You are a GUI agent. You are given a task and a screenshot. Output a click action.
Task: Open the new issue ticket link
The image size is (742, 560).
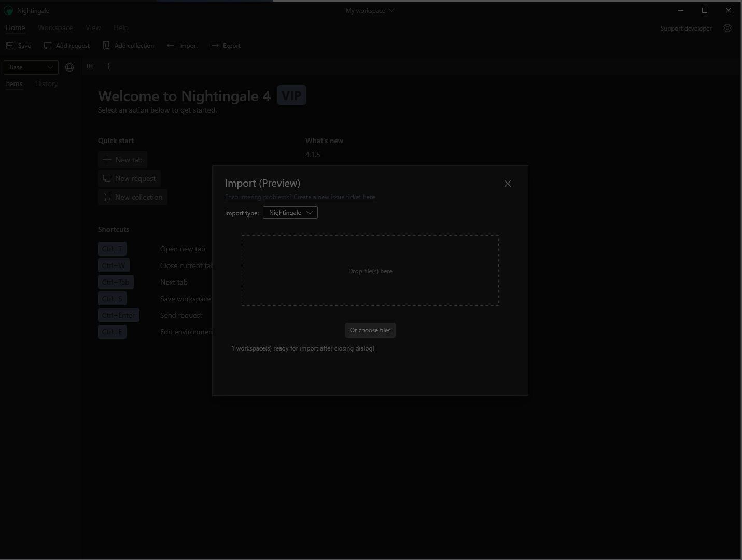(300, 197)
